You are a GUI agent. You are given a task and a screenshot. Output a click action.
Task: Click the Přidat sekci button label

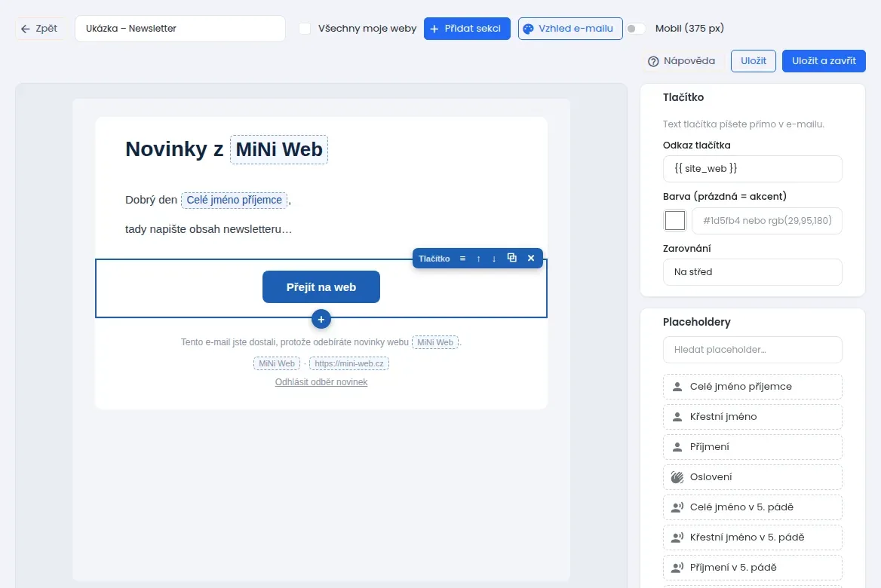pos(472,28)
